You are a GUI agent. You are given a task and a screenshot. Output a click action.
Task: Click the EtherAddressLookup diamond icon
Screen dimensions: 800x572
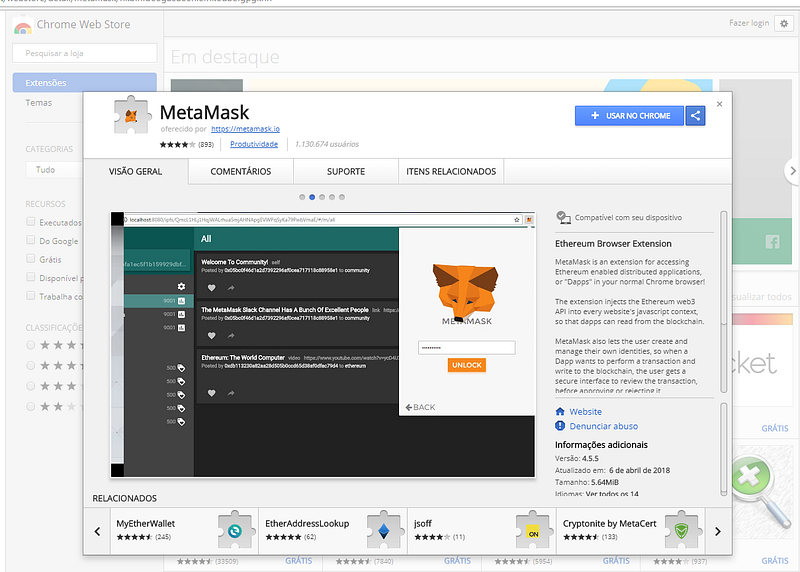pyautogui.click(x=384, y=531)
